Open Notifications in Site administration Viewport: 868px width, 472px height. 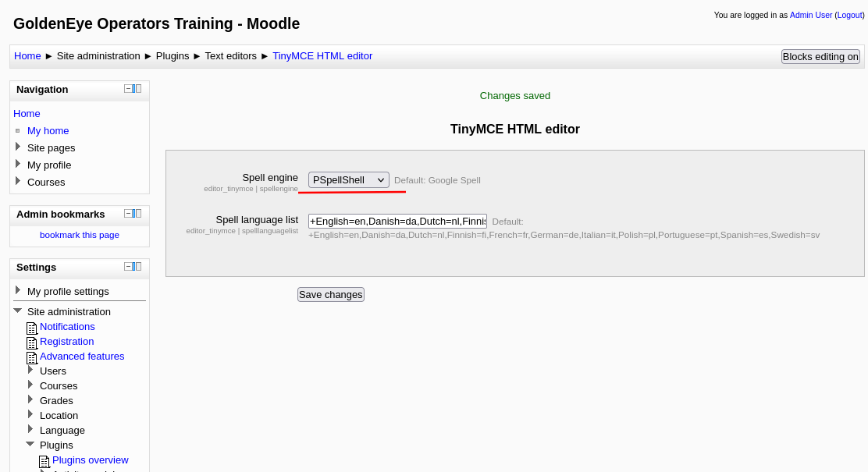(67, 326)
